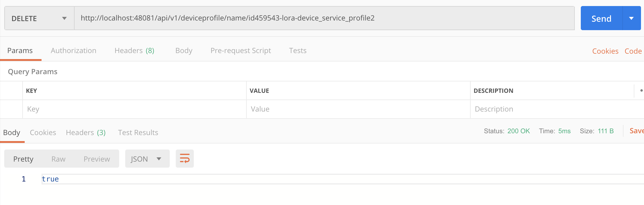Click the Code link

pos(633,51)
